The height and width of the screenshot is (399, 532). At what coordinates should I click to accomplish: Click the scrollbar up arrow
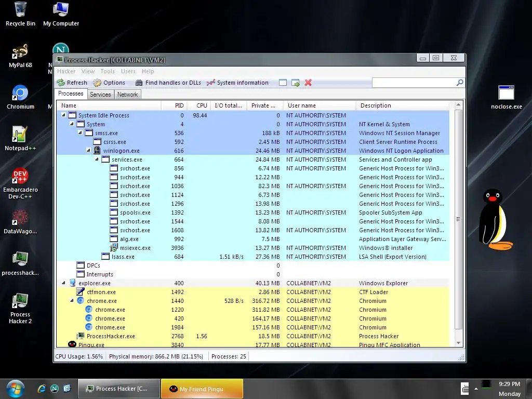[x=458, y=105]
